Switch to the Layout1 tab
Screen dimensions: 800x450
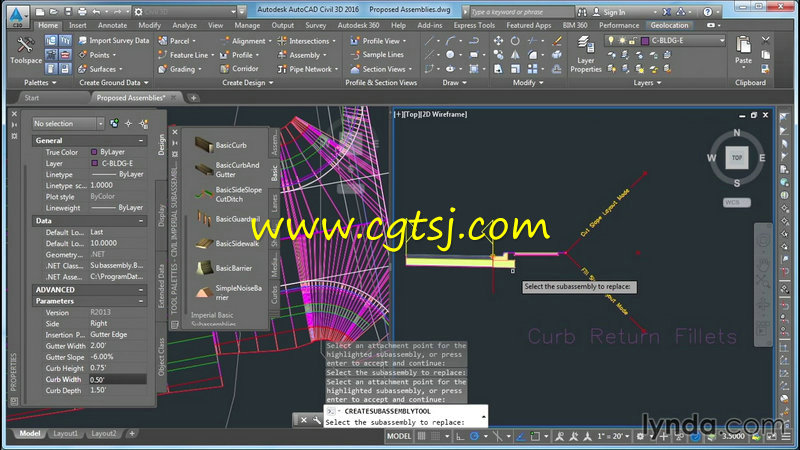[x=65, y=433]
